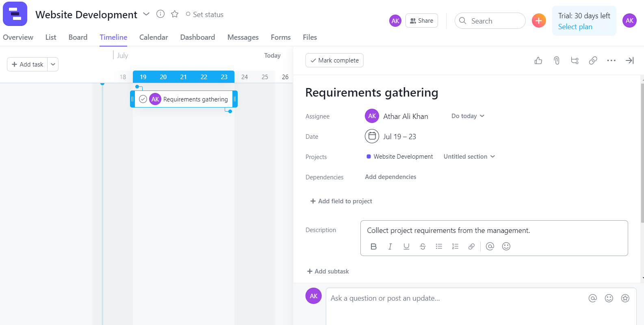Star the Website Development project
The height and width of the screenshot is (325, 644).
point(175,14)
